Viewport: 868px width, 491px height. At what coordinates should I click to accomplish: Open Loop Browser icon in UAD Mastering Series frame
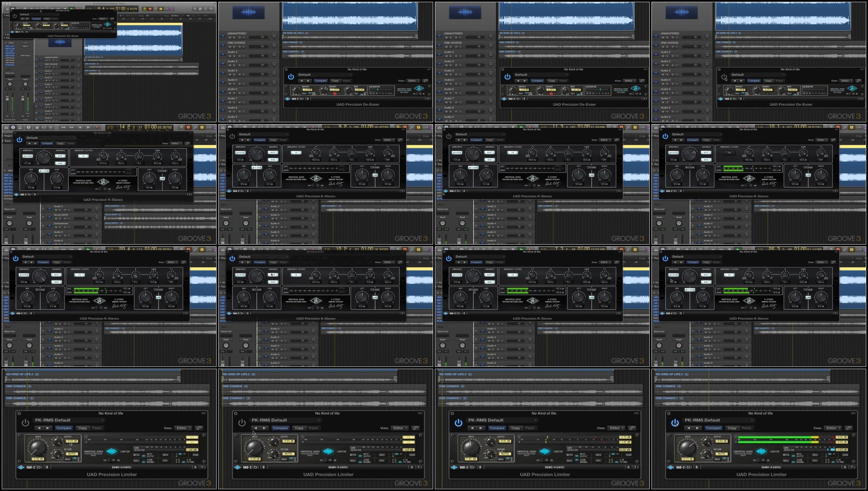pyautogui.click(x=205, y=9)
